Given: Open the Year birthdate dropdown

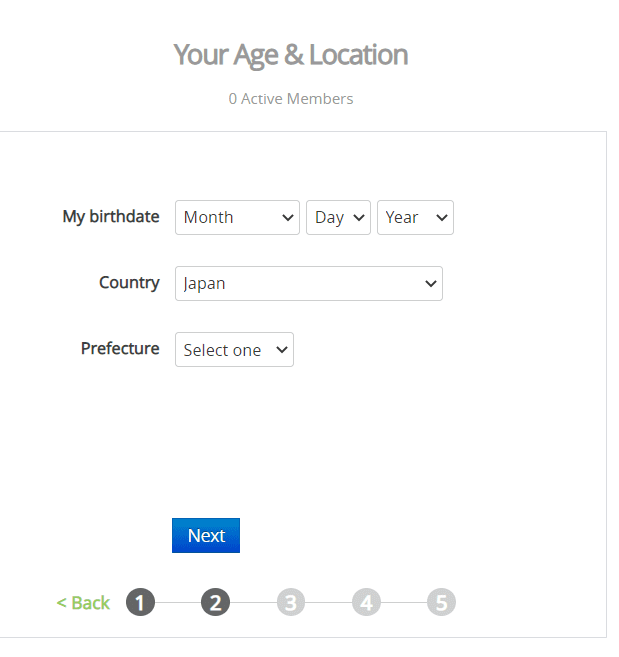Looking at the screenshot, I should coord(415,217).
